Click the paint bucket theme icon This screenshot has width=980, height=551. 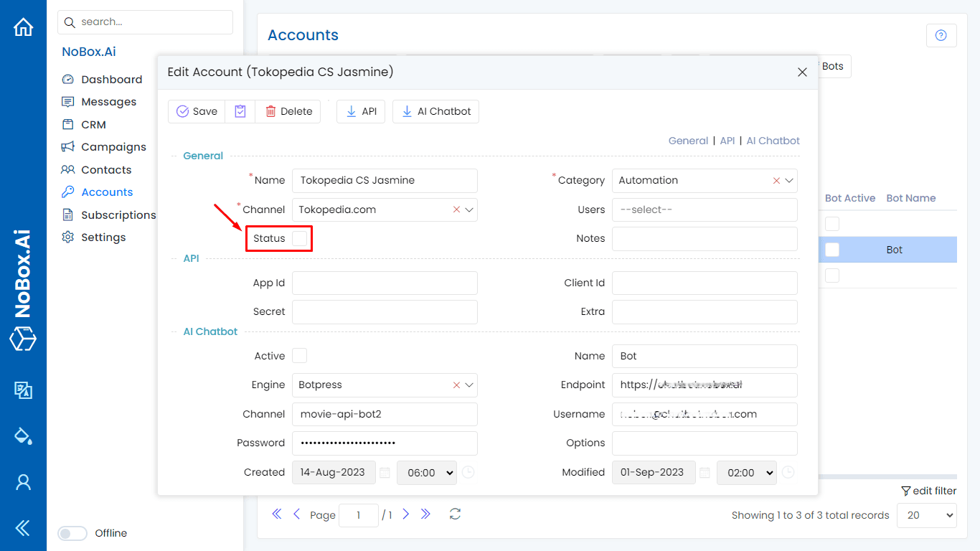(24, 435)
